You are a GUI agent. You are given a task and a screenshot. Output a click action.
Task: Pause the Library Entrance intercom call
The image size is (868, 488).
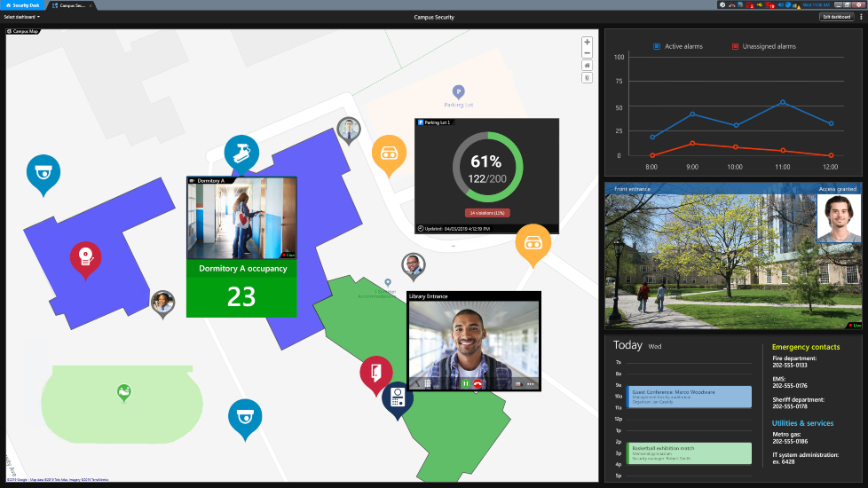click(465, 384)
